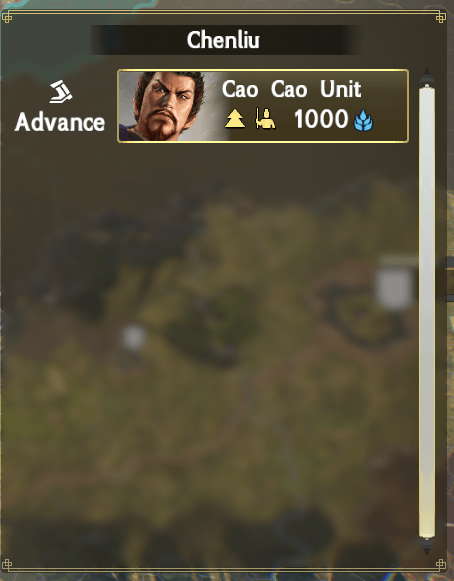Viewport: 454px width, 581px height.
Task: Click the scrollbar up arrow
Action: point(427,76)
